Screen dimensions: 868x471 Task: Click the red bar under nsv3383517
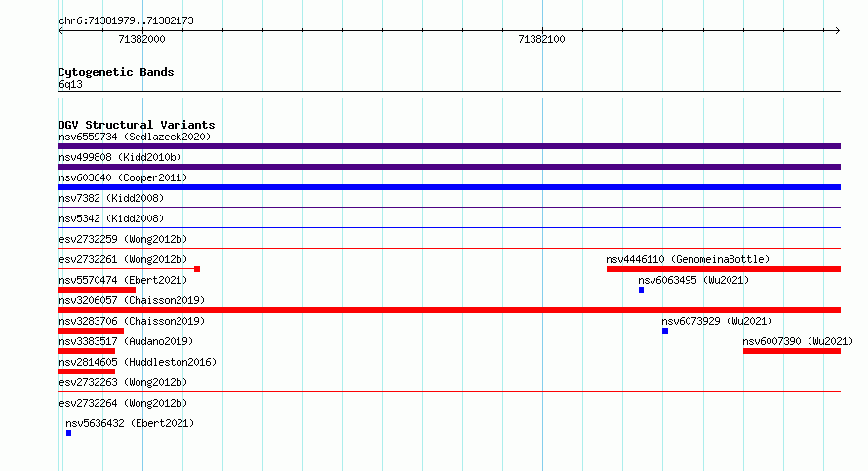(x=87, y=351)
